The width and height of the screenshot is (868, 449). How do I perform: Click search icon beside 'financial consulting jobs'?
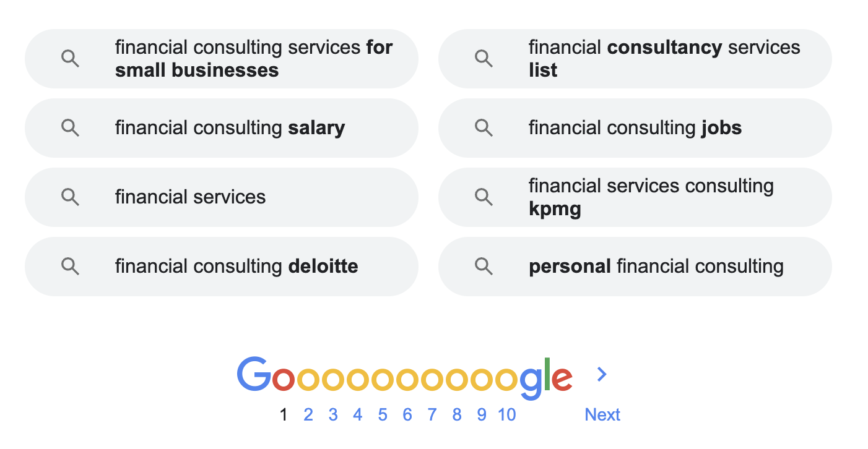[484, 128]
